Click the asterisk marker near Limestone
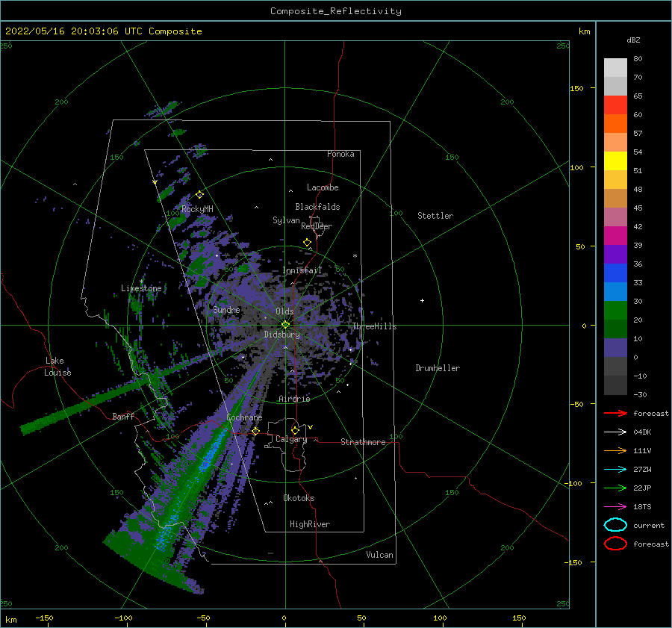This screenshot has width=672, height=628. [x=142, y=282]
